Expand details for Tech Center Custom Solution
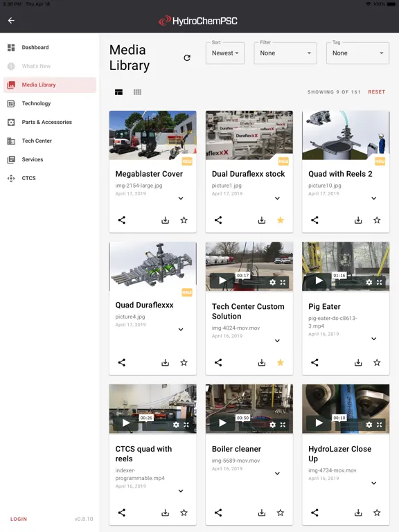This screenshot has width=399, height=532. click(x=277, y=341)
